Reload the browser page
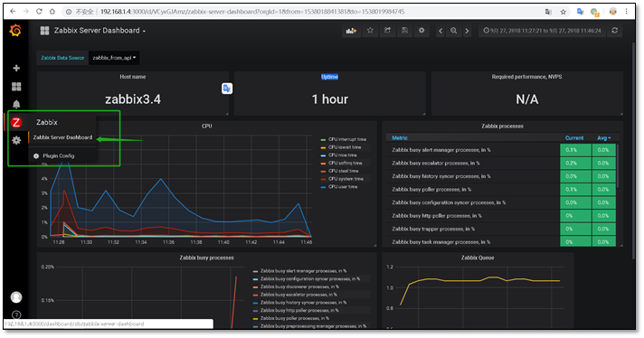The width and height of the screenshot is (644, 338). pyautogui.click(x=39, y=12)
